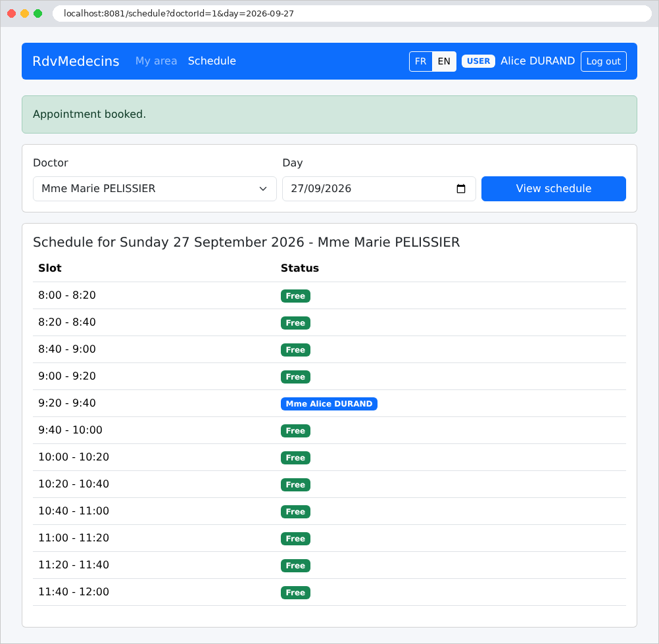Switch language to FR
659x644 pixels.
pyautogui.click(x=421, y=61)
